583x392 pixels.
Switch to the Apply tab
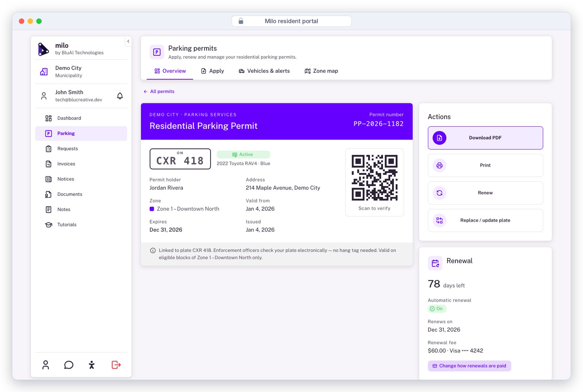(x=212, y=71)
